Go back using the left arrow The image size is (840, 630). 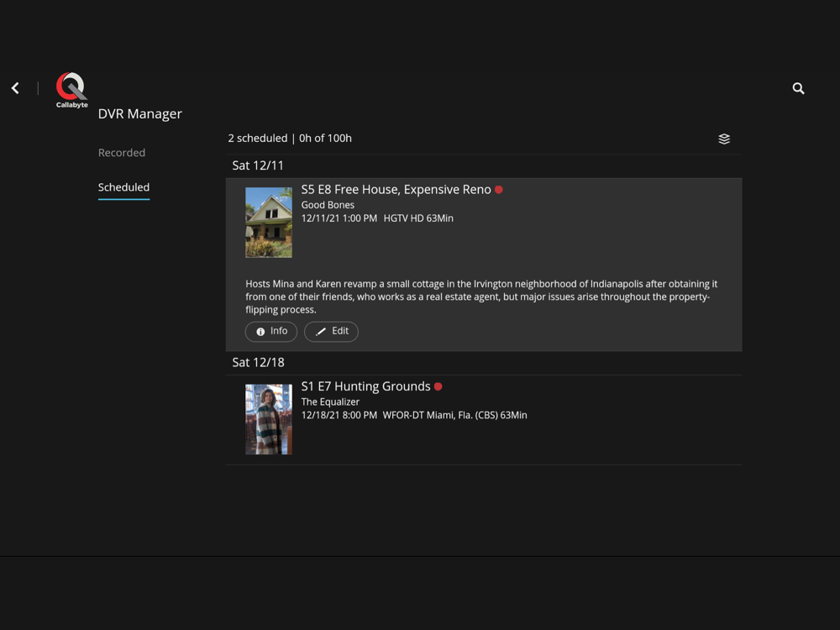[15, 88]
